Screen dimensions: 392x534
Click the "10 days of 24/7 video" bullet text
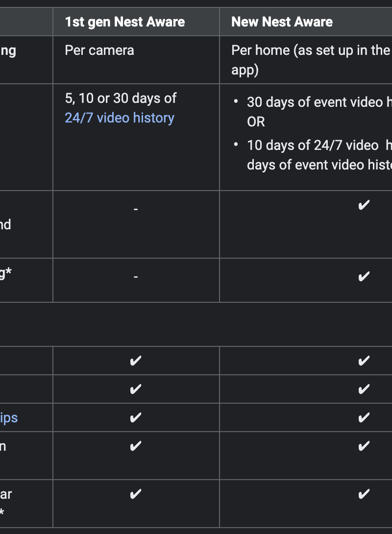click(313, 145)
